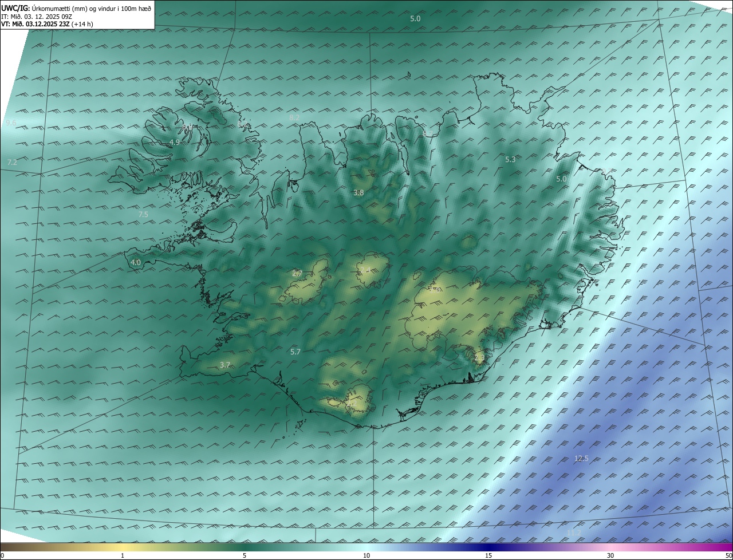Click the UWC/IG map title text

tap(76, 9)
